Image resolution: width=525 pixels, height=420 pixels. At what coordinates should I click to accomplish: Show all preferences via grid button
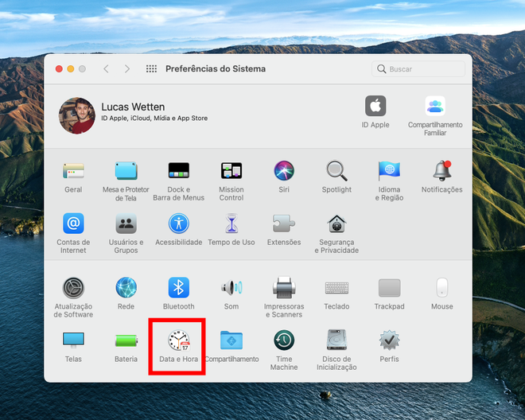pos(151,69)
